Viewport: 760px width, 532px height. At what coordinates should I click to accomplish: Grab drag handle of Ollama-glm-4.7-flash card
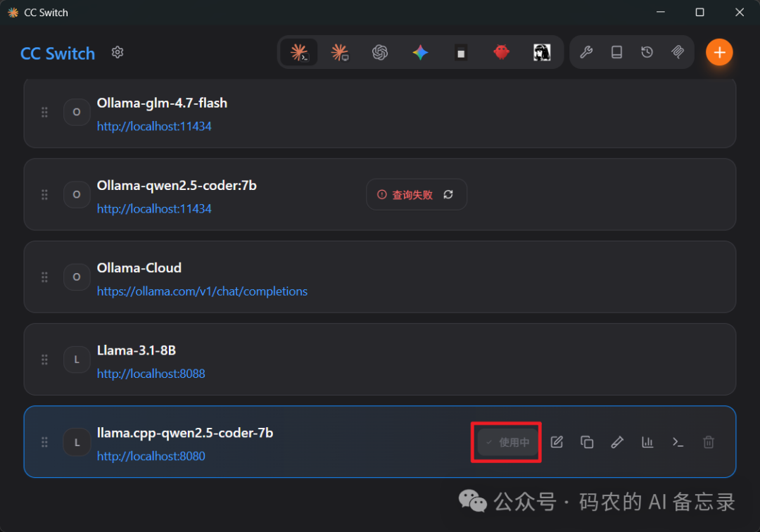click(x=44, y=112)
